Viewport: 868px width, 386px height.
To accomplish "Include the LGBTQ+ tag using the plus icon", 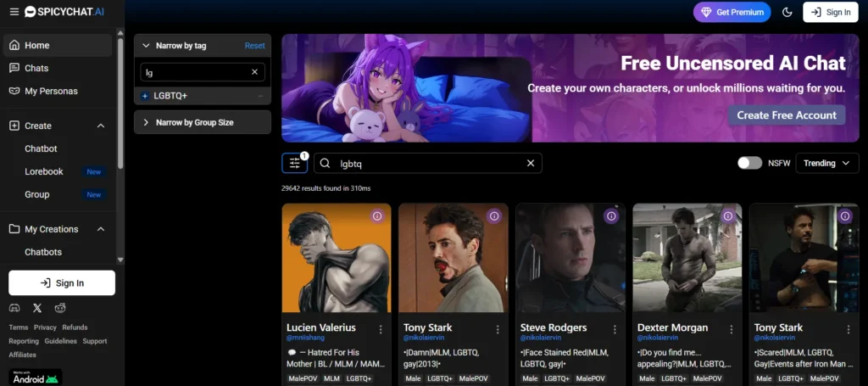I will point(145,96).
